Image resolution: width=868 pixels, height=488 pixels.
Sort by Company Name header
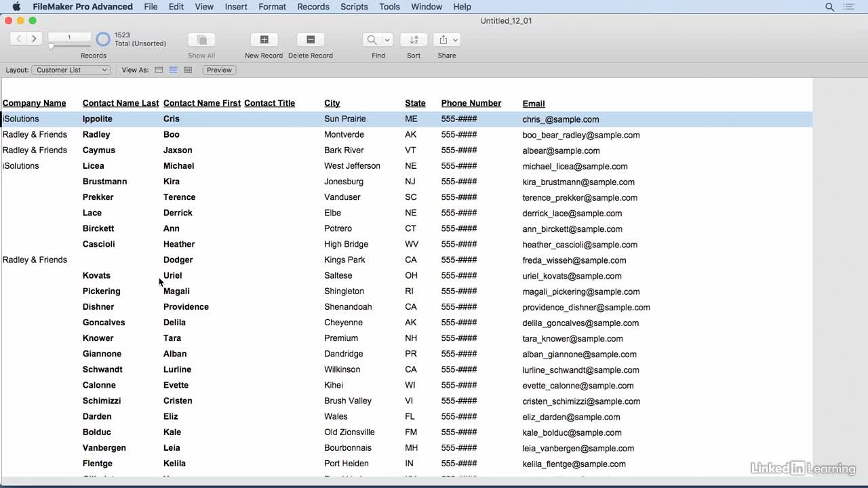coord(34,103)
